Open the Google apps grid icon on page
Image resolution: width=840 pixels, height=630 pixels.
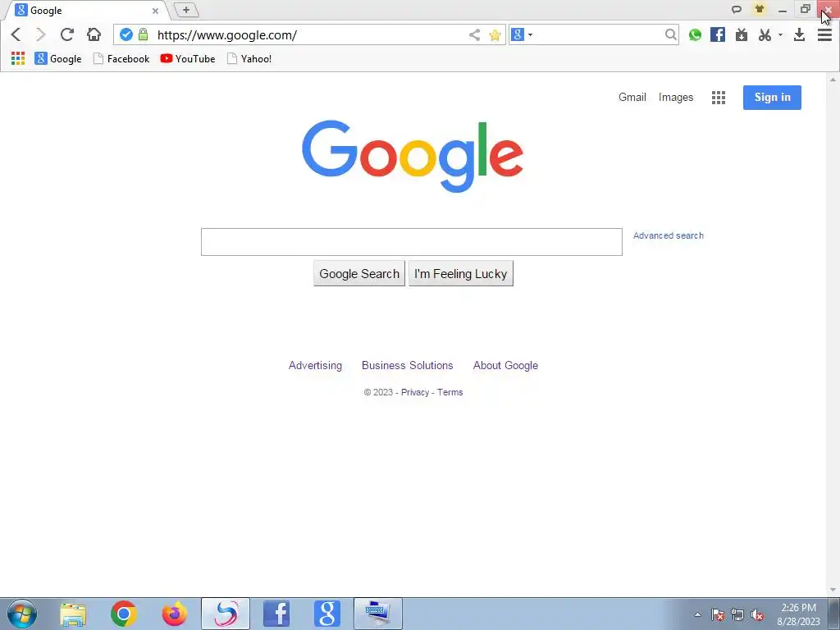(719, 98)
